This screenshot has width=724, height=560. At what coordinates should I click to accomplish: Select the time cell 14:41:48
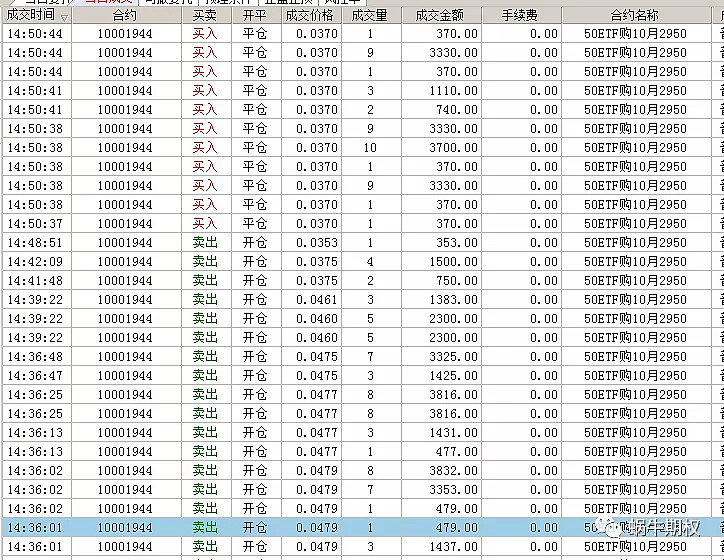35,281
